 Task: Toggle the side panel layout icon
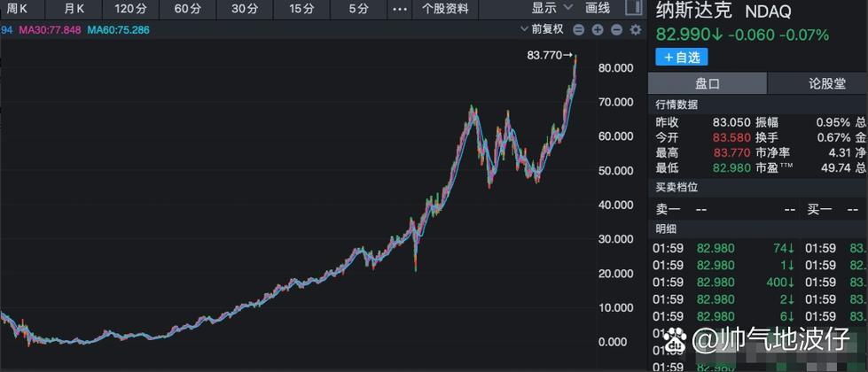[633, 7]
